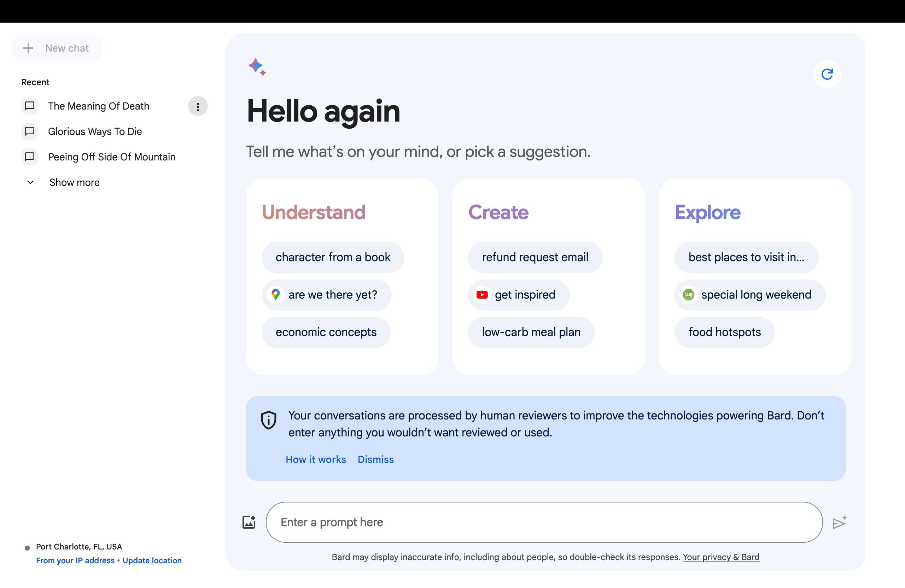Click the green hotel icon on special long weekend

click(x=689, y=295)
